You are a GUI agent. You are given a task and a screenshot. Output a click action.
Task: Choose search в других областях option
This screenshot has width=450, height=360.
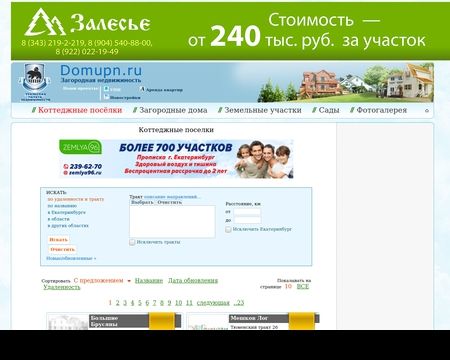(68, 226)
